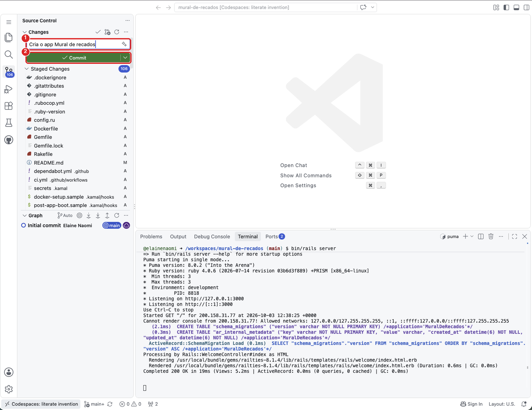The height and width of the screenshot is (410, 532).
Task: Click Sign In in status bar
Action: (471, 404)
